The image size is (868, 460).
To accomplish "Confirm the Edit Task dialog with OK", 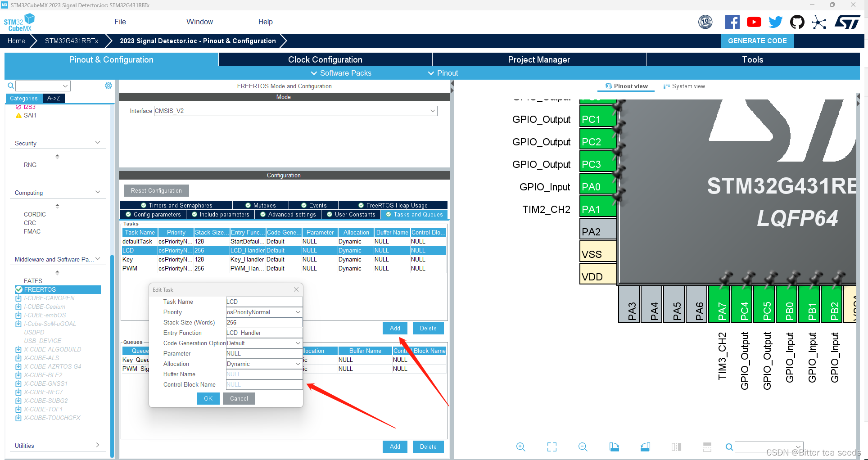I will pyautogui.click(x=208, y=398).
